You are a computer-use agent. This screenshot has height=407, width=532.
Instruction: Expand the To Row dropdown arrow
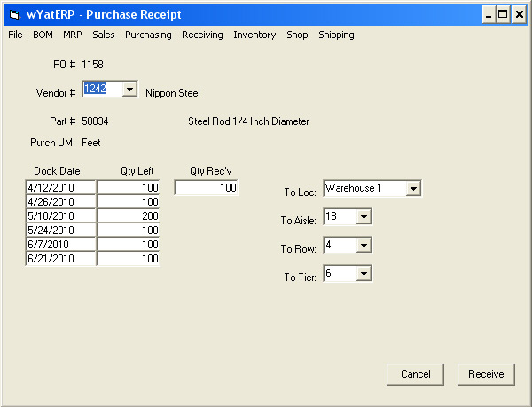pos(364,245)
